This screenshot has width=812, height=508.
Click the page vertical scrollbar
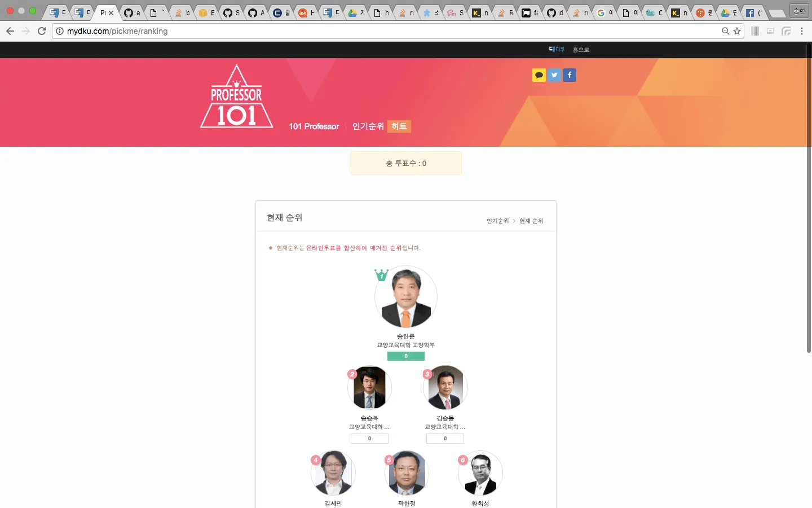[809, 198]
